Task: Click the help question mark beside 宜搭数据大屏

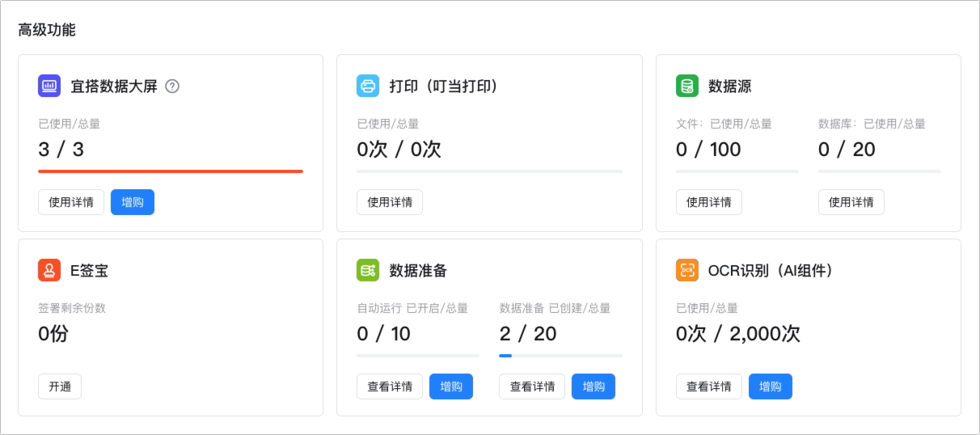Action: [172, 86]
